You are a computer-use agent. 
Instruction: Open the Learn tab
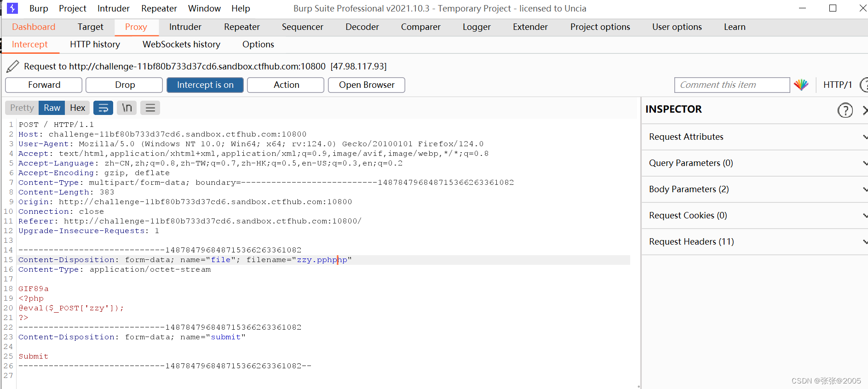pos(735,27)
